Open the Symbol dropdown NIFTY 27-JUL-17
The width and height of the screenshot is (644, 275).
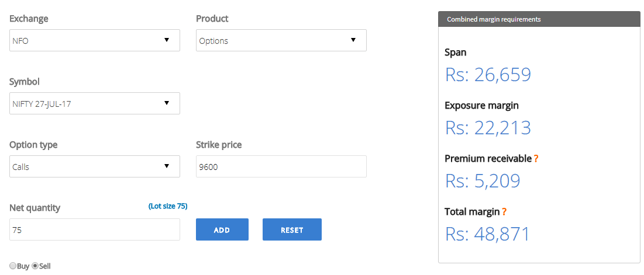(94, 103)
